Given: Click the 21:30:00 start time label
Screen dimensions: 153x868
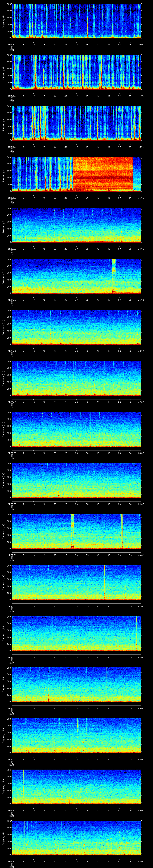Looking at the screenshot, I should tap(12, 96).
